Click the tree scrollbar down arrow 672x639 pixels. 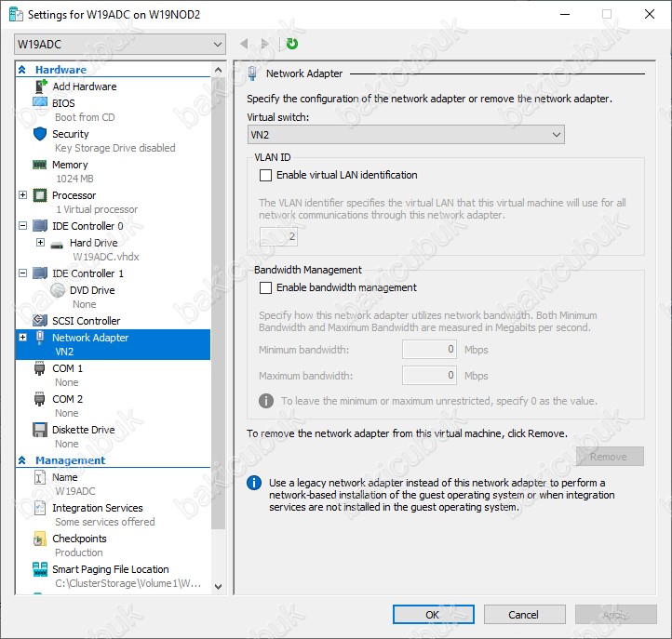218,587
